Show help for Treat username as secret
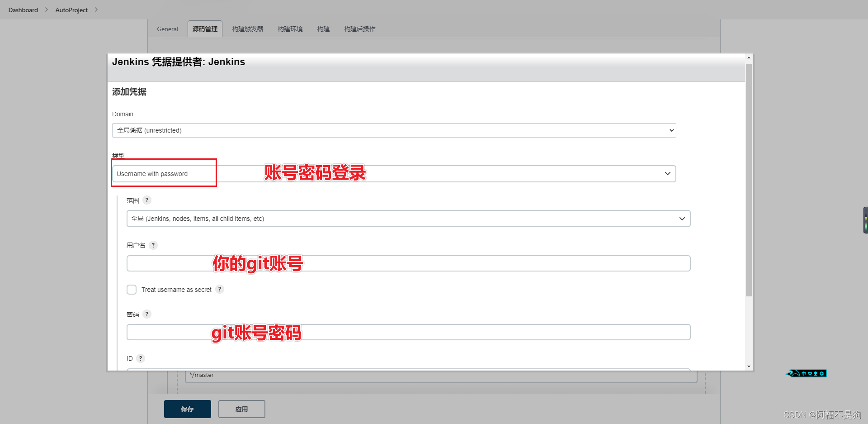Image resolution: width=868 pixels, height=424 pixels. pos(220,289)
